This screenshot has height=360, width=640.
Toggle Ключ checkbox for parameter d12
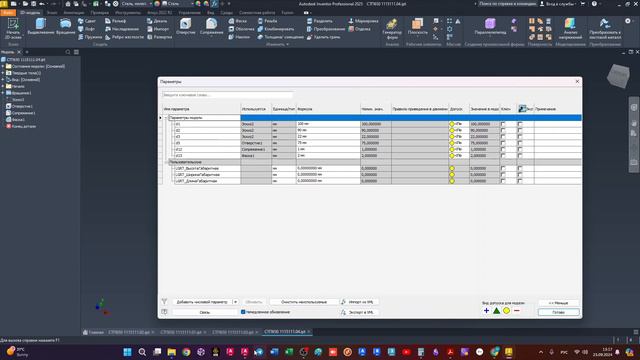503,149
